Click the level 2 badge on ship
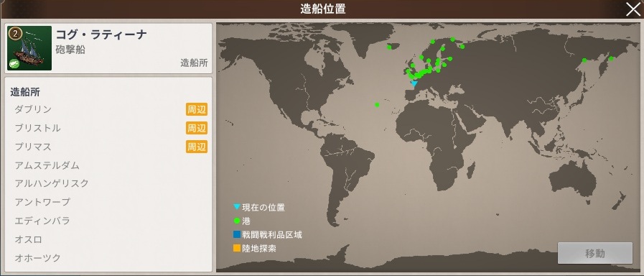Viewport: 644px width, 276px height. [x=15, y=34]
